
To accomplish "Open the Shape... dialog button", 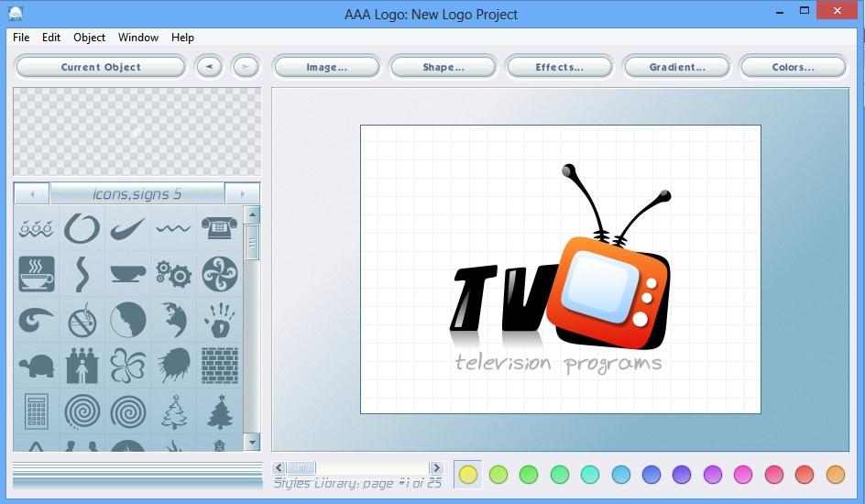I will point(443,67).
